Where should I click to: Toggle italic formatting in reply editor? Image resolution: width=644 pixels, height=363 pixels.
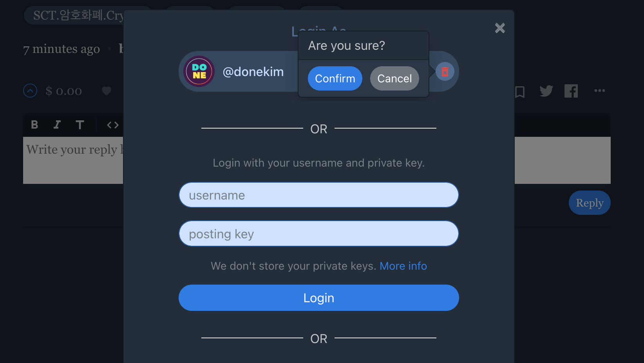point(57,125)
